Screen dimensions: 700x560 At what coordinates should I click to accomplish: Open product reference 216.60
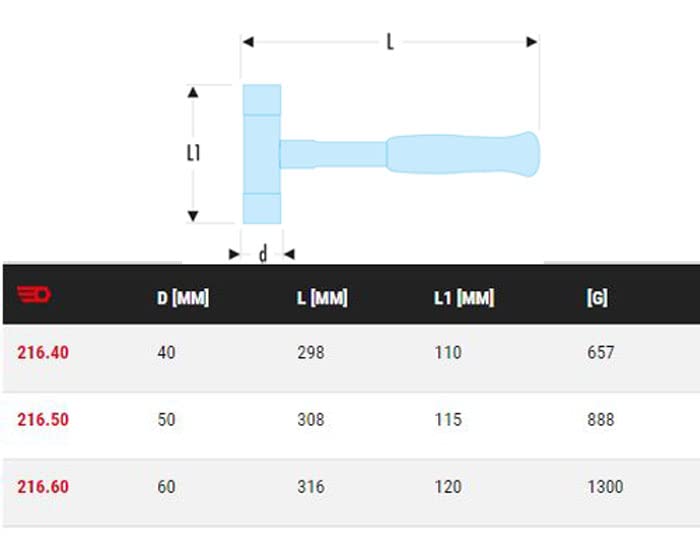click(43, 487)
